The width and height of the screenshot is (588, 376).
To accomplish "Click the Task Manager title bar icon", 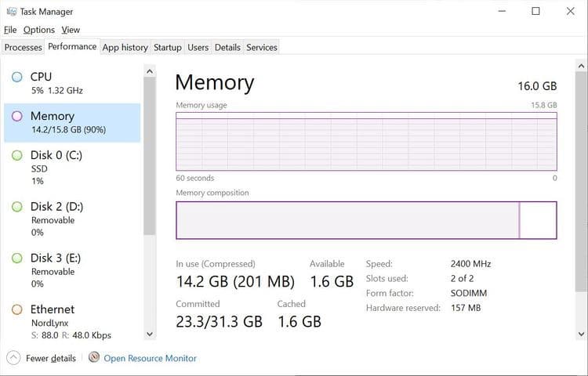I will [x=10, y=12].
